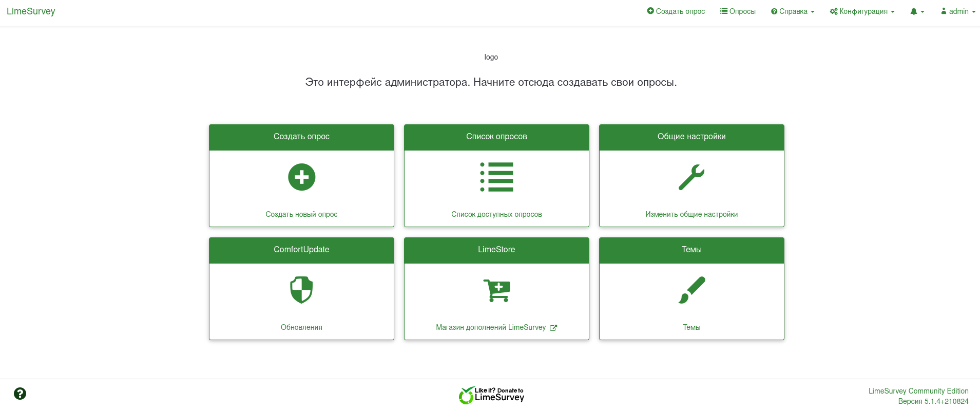Click the Изменить общие настройки link
This screenshot has width=980, height=410.
(x=691, y=214)
